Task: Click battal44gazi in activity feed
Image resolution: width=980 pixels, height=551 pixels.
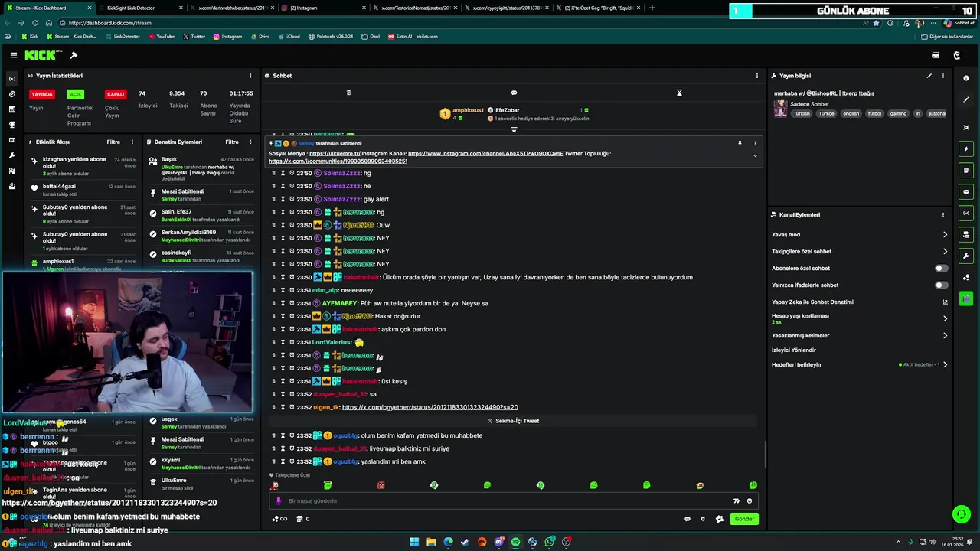Action: pos(59,187)
